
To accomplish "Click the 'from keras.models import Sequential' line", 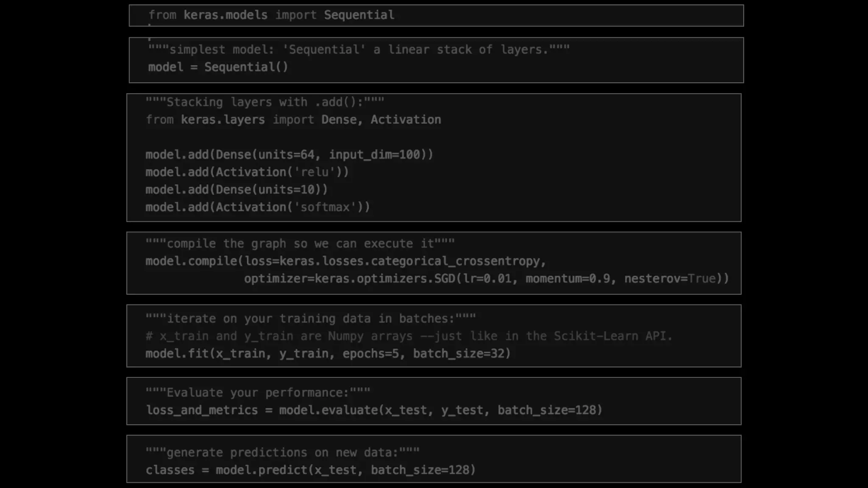I will coord(271,15).
